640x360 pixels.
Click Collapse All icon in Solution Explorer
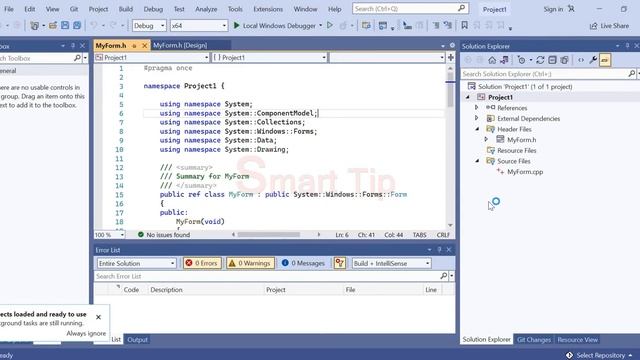click(x=552, y=60)
